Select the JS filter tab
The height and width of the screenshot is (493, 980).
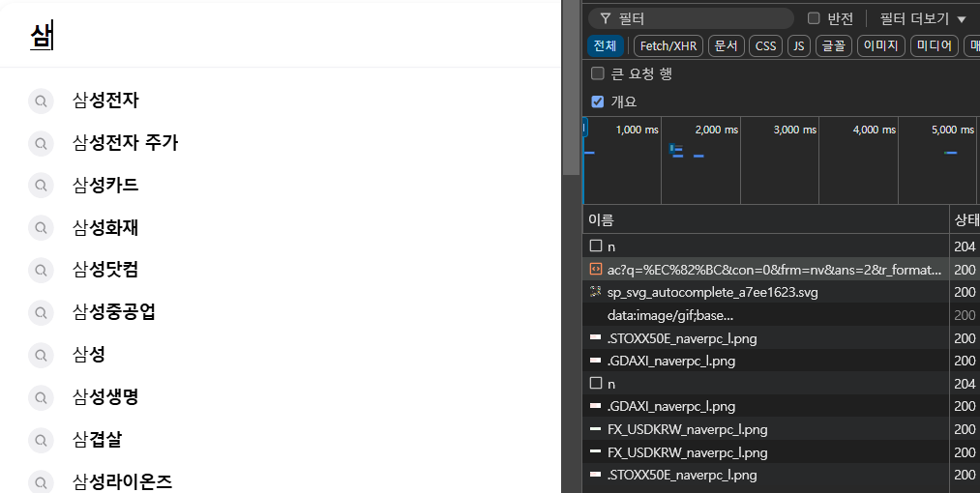[x=799, y=45]
